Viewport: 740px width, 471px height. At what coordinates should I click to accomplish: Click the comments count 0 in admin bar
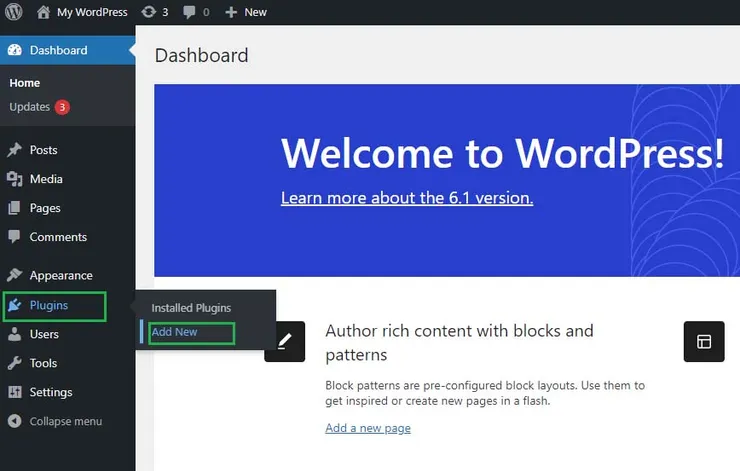[x=206, y=12]
